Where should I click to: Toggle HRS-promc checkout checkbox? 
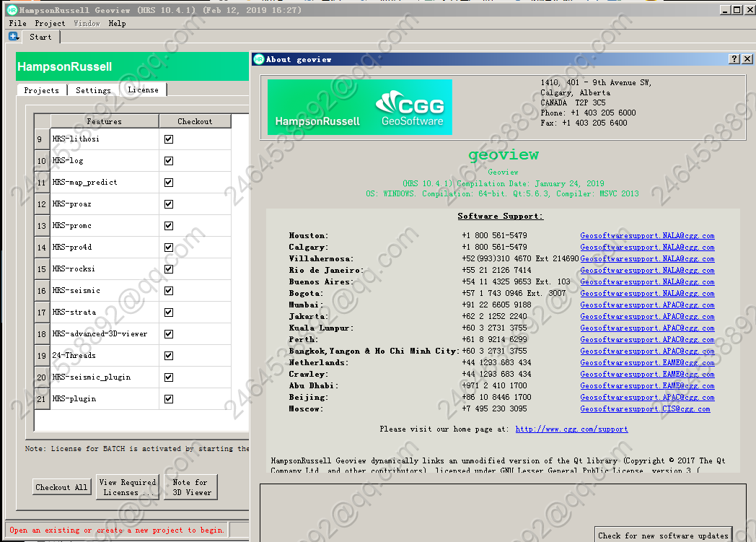click(x=169, y=226)
